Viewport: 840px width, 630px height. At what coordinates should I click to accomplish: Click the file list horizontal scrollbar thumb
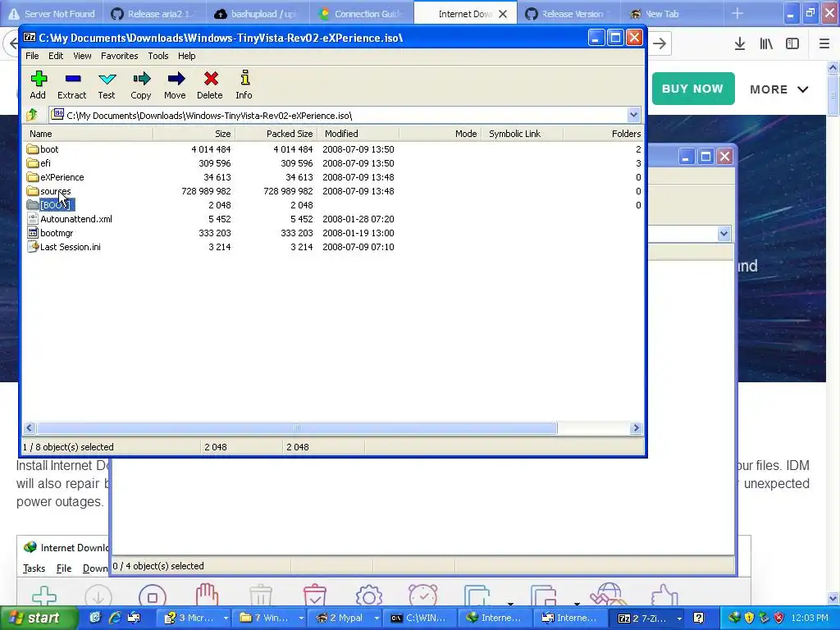297,427
